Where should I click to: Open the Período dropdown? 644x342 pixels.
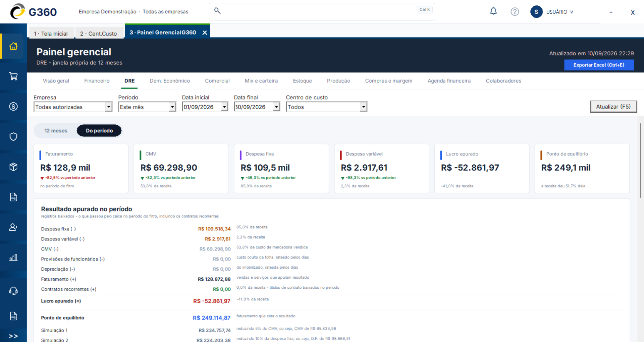tap(172, 107)
